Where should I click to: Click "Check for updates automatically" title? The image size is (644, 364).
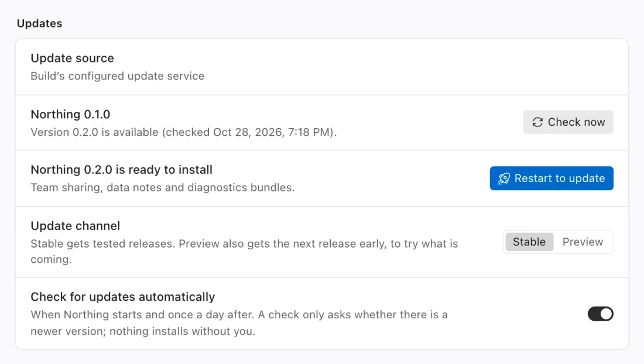123,297
